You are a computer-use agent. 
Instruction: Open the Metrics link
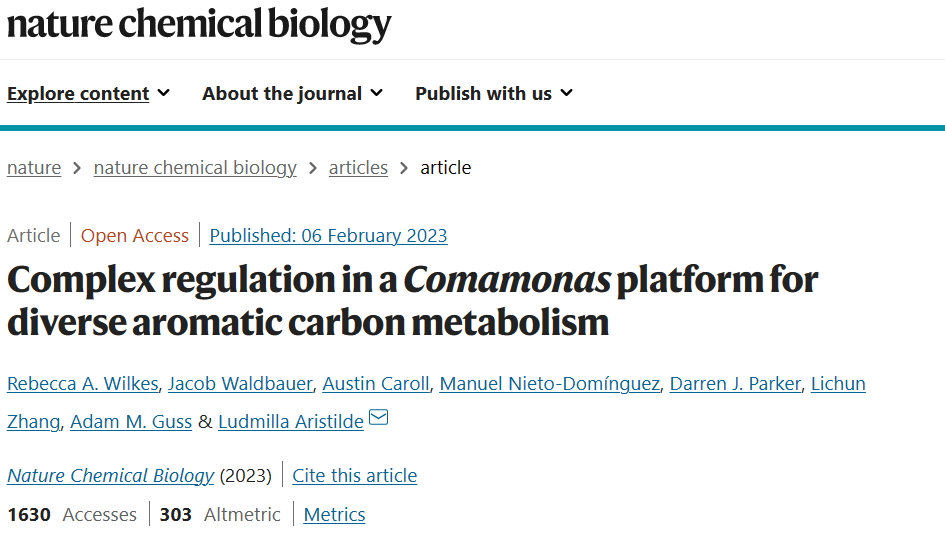334,515
